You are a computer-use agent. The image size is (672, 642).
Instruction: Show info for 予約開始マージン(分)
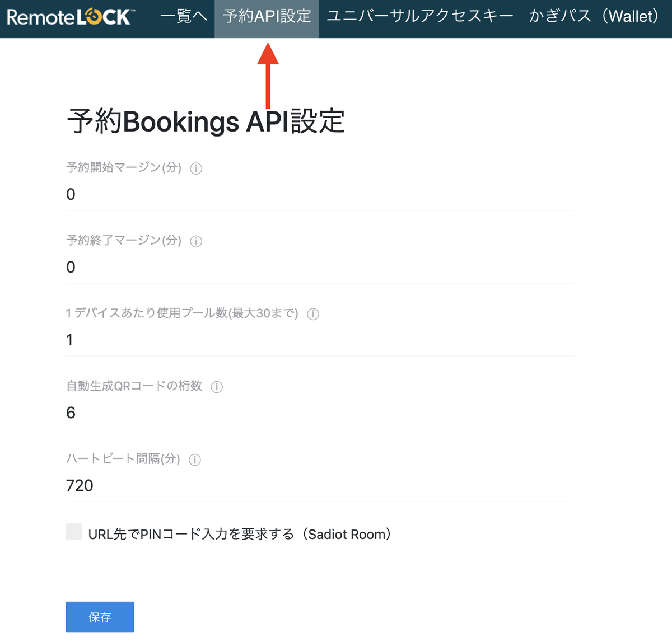click(x=196, y=168)
